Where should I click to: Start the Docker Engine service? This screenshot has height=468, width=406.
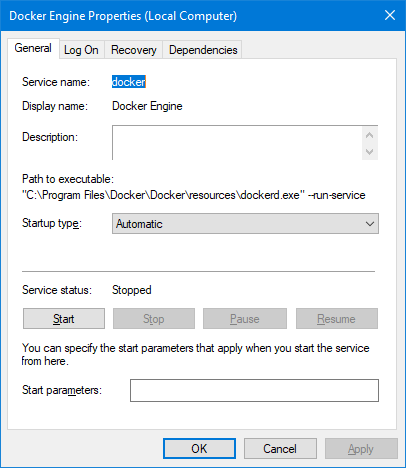point(64,319)
